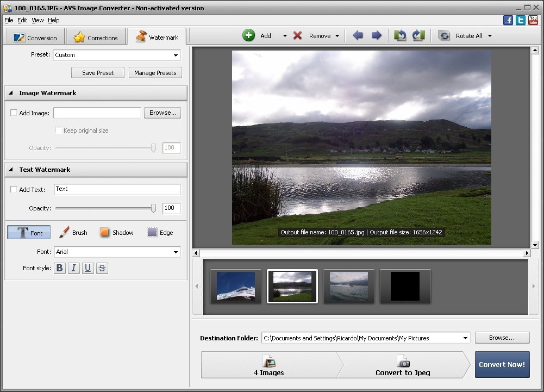Click Manage Presets
The height and width of the screenshot is (392, 544).
pos(155,72)
